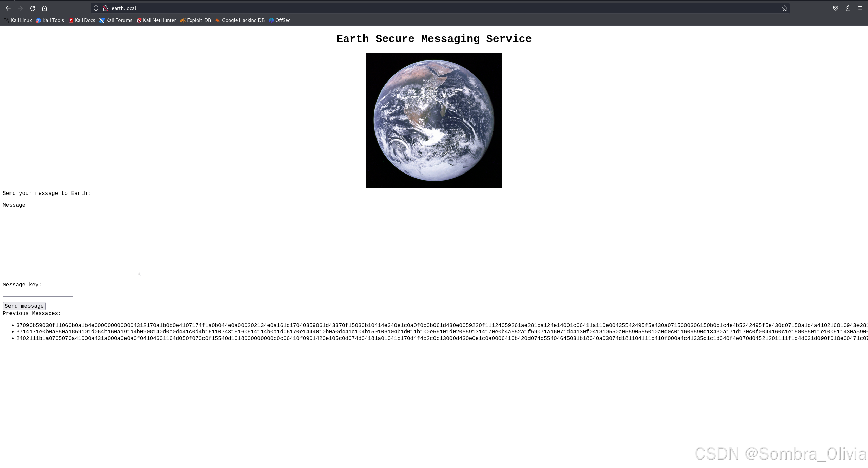868x468 pixels.
Task: Open the Pocket save icon
Action: click(835, 8)
